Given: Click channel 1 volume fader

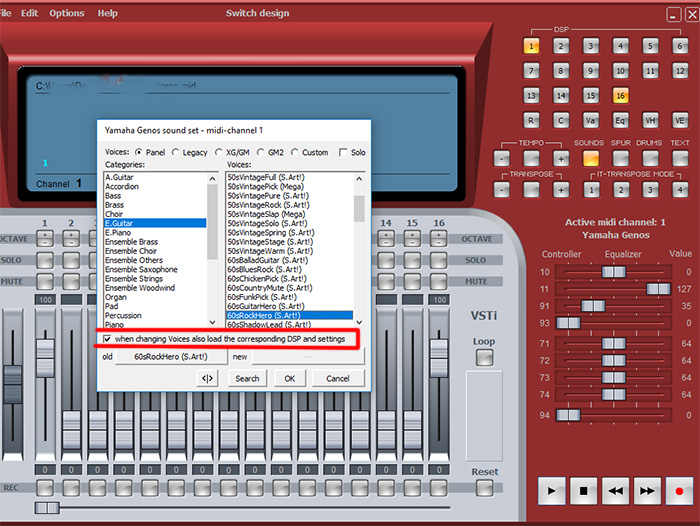Looking at the screenshot, I should (x=45, y=358).
